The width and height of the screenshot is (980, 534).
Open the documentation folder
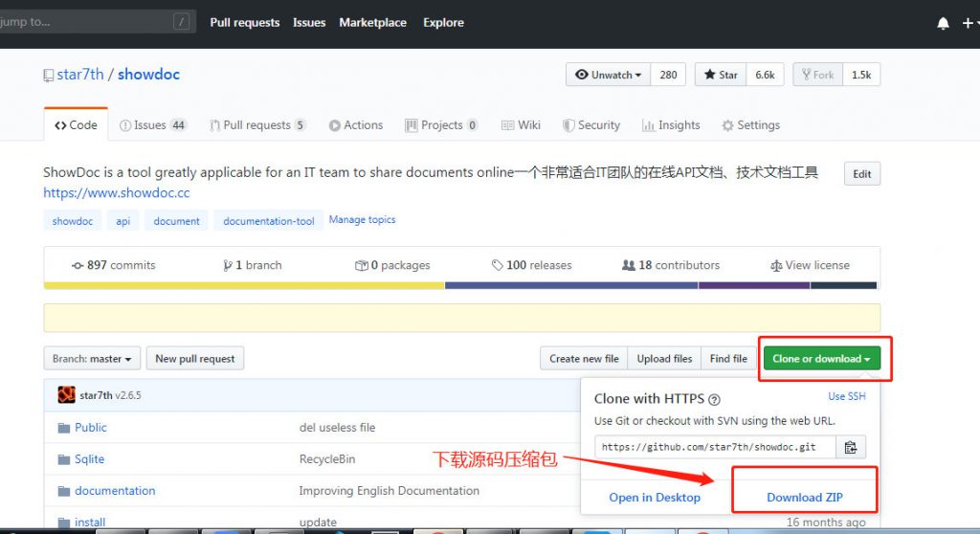pos(115,491)
